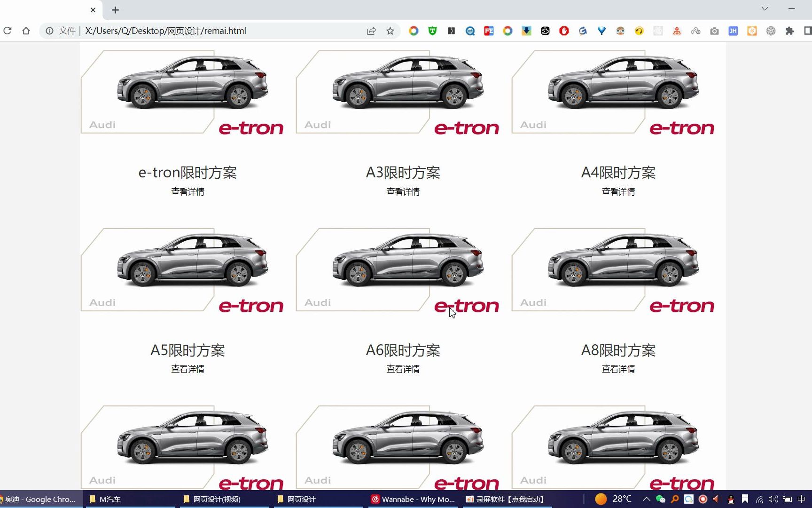Click the address bar URL field
This screenshot has height=508, width=812.
tap(221, 31)
